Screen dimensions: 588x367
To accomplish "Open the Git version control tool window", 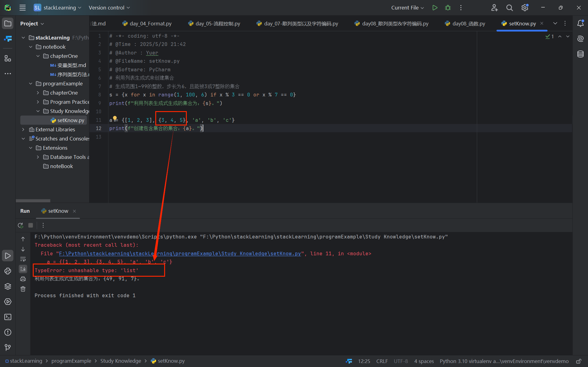I will pyautogui.click(x=8, y=347).
